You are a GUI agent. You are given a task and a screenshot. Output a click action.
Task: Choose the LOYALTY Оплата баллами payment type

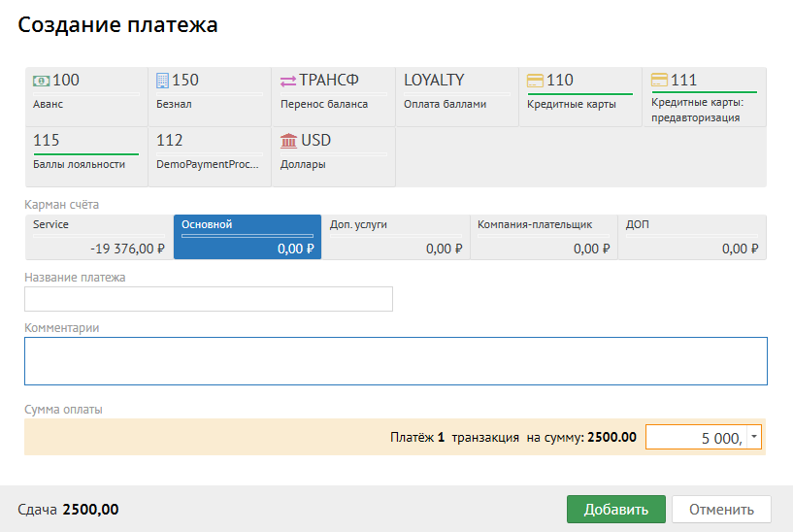pyautogui.click(x=457, y=96)
